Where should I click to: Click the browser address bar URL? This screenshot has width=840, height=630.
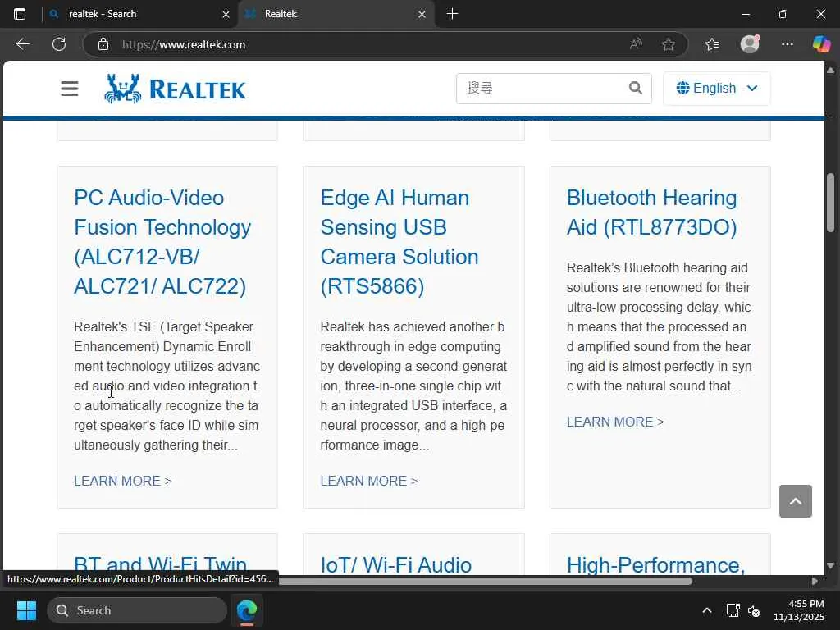[x=184, y=44]
